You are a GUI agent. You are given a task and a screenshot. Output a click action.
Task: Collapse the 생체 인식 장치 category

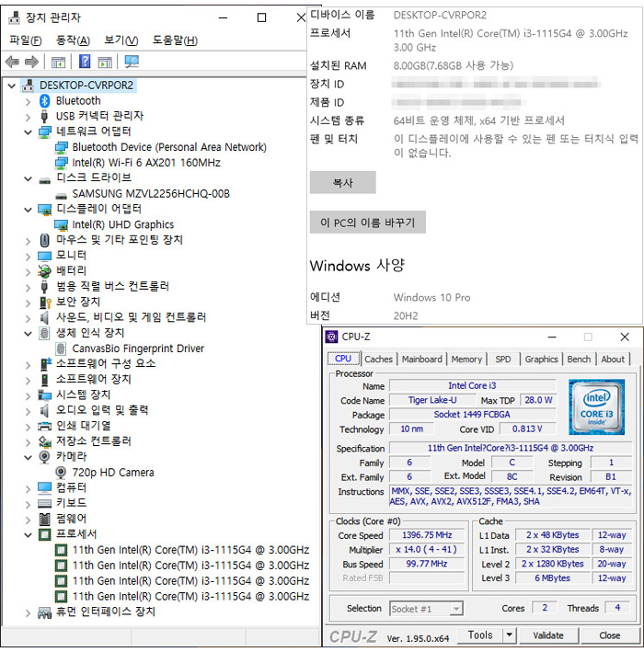[x=28, y=334]
